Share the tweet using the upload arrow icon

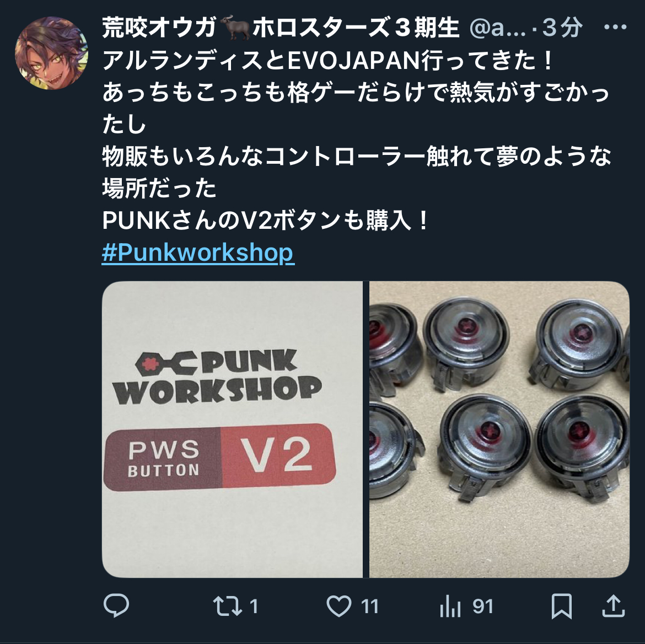tap(614, 606)
